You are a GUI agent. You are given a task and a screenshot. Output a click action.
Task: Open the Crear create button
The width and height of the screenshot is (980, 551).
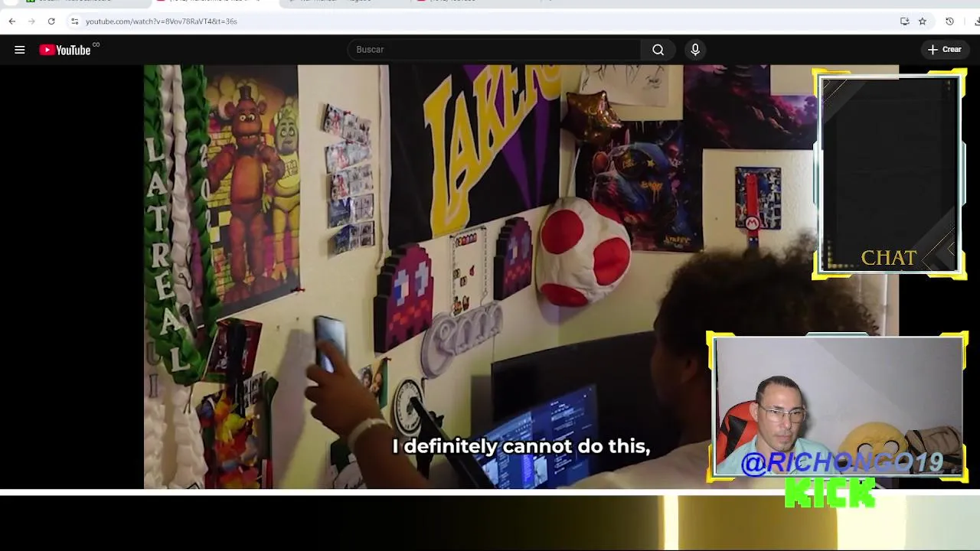coord(944,50)
